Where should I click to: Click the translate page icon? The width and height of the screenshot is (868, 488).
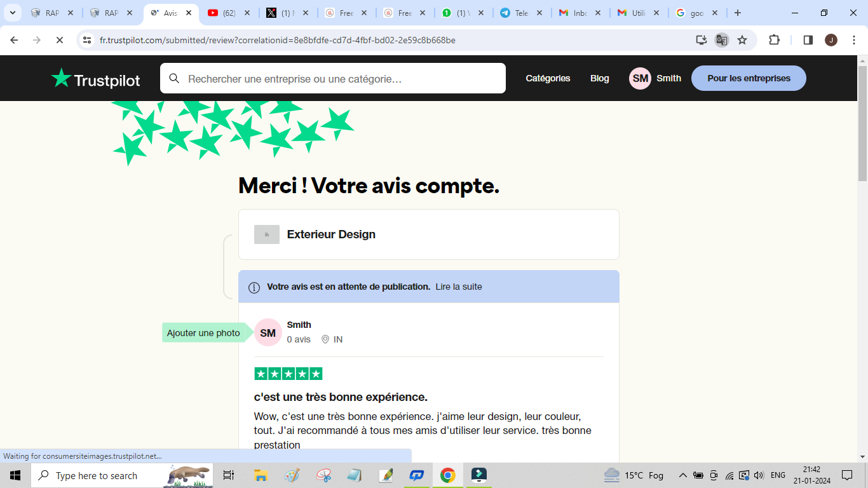pos(722,40)
